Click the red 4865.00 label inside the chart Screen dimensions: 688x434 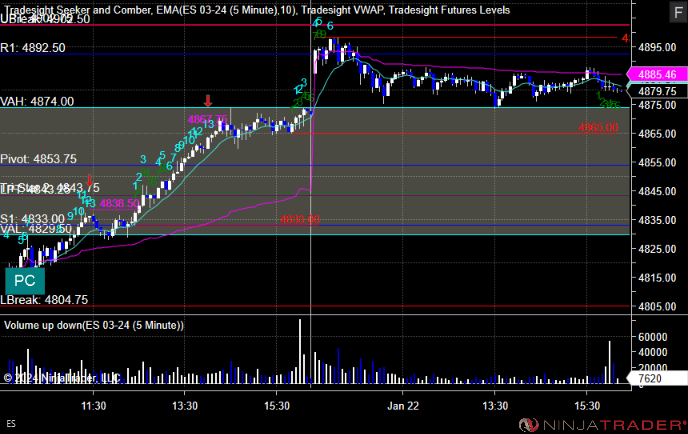click(598, 128)
